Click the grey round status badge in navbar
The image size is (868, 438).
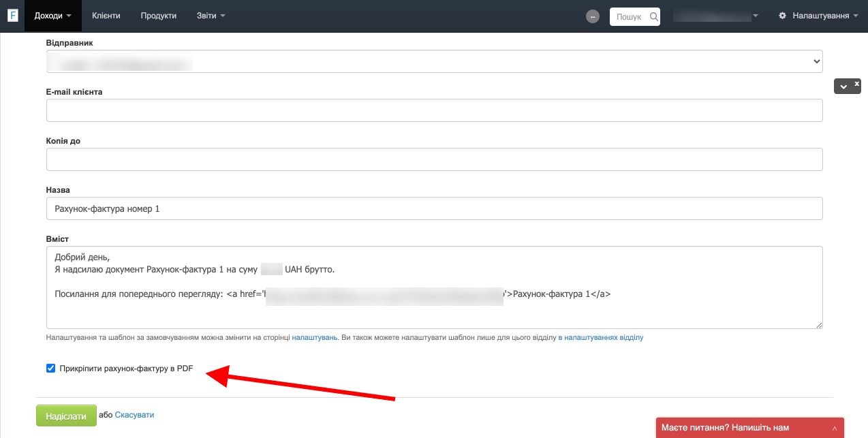593,16
